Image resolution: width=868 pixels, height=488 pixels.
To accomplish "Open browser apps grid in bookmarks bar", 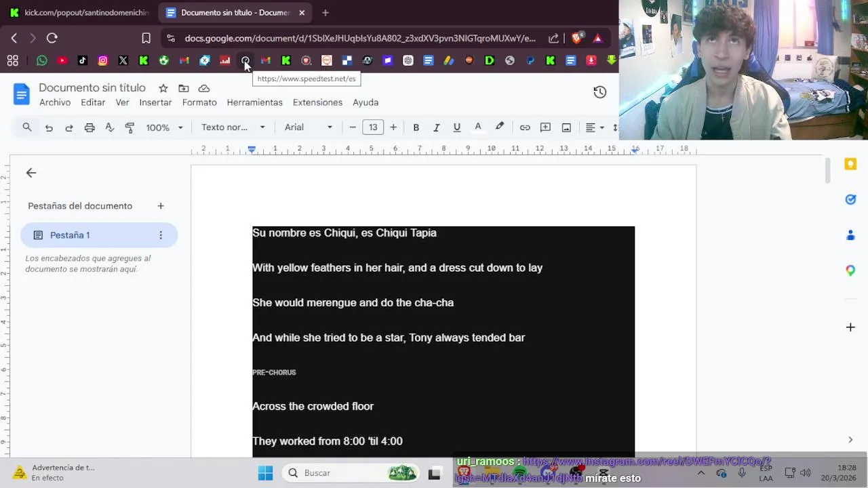I will tap(13, 60).
